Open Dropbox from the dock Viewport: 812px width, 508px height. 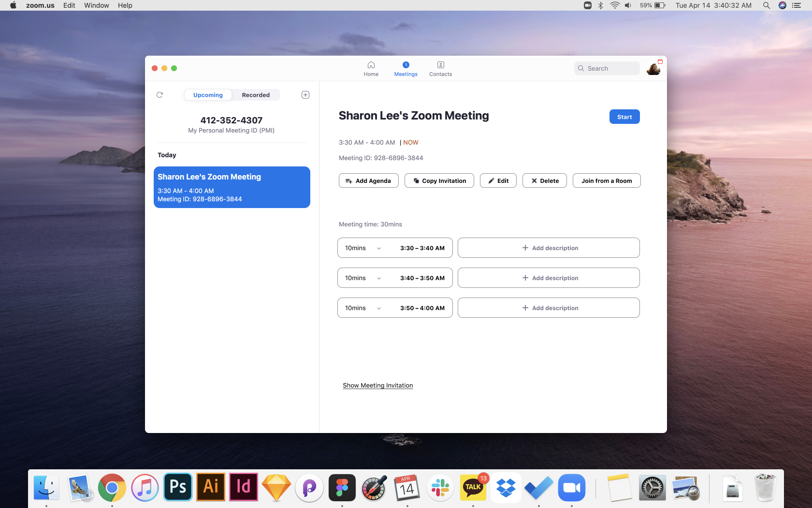tap(506, 488)
